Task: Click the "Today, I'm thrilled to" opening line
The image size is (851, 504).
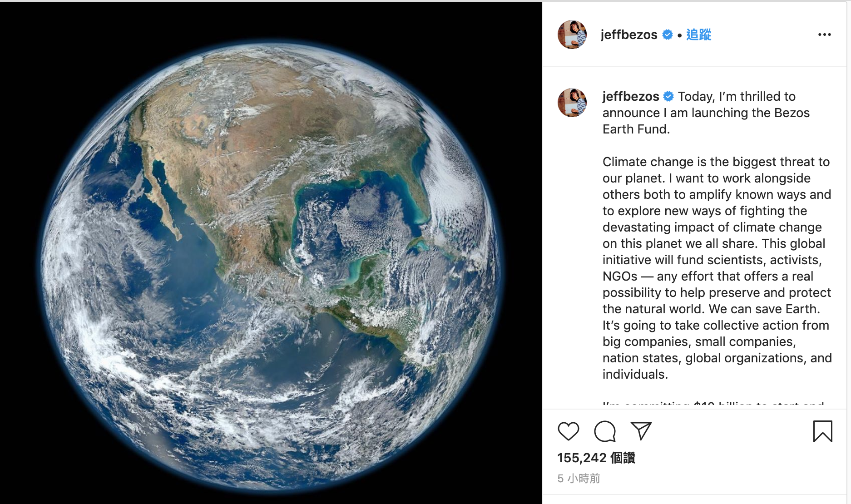Action: coord(737,96)
